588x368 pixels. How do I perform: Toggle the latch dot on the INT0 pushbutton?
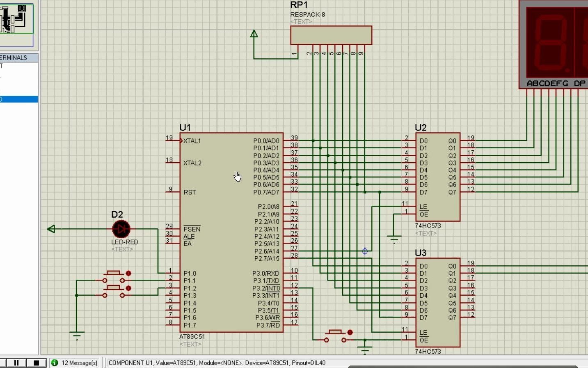click(350, 332)
